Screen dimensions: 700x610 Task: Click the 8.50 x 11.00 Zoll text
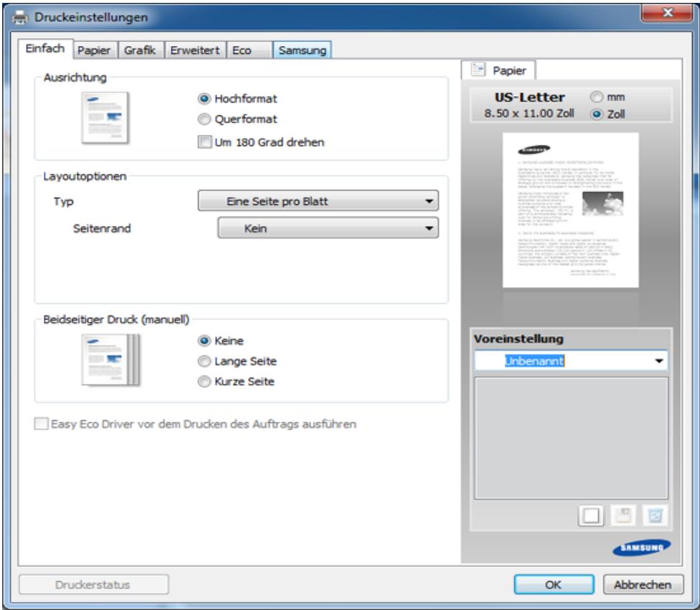(529, 113)
